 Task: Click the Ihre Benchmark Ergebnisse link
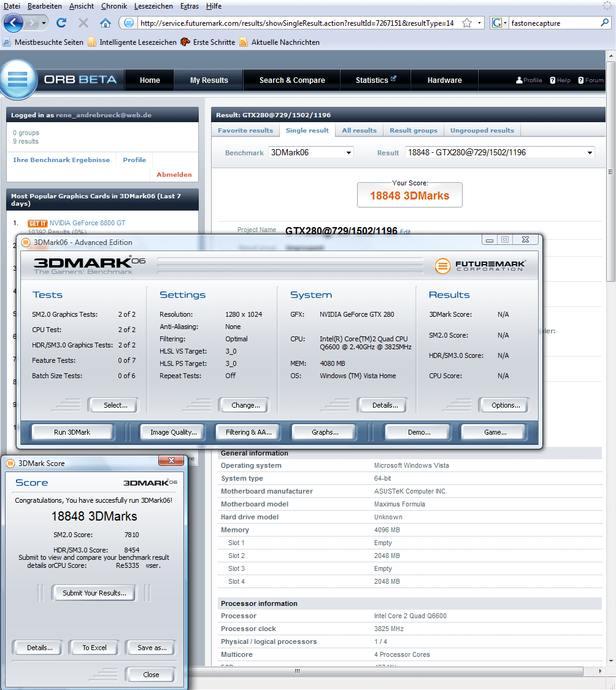[61, 160]
